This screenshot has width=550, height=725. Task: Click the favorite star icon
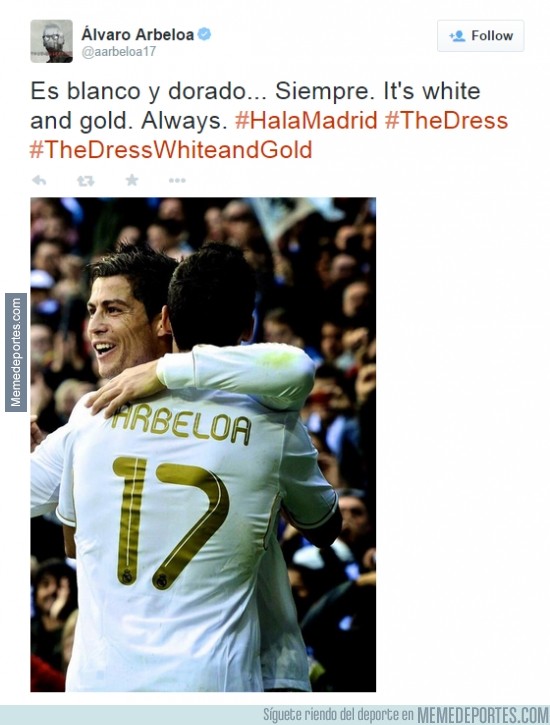132,180
